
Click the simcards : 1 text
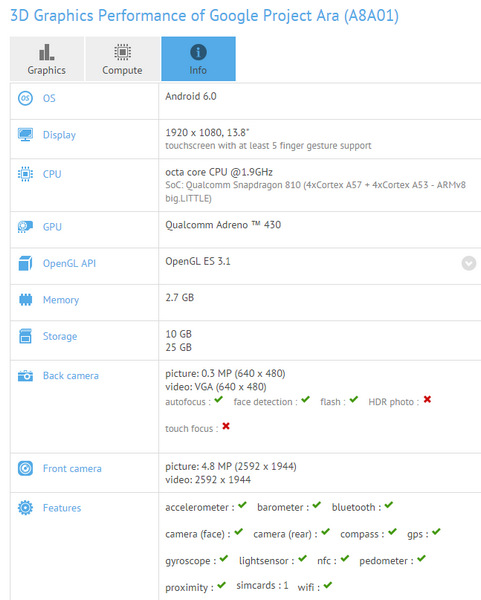click(x=263, y=585)
